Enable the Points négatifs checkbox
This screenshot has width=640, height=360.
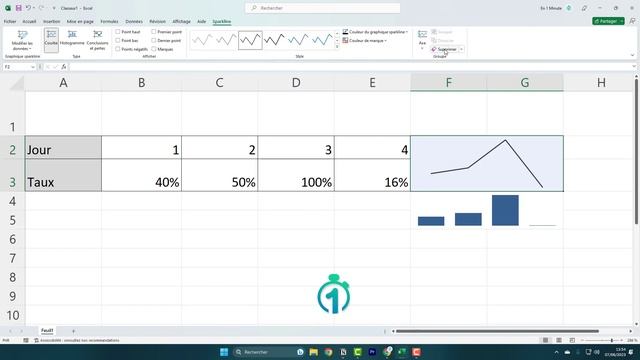coord(118,49)
